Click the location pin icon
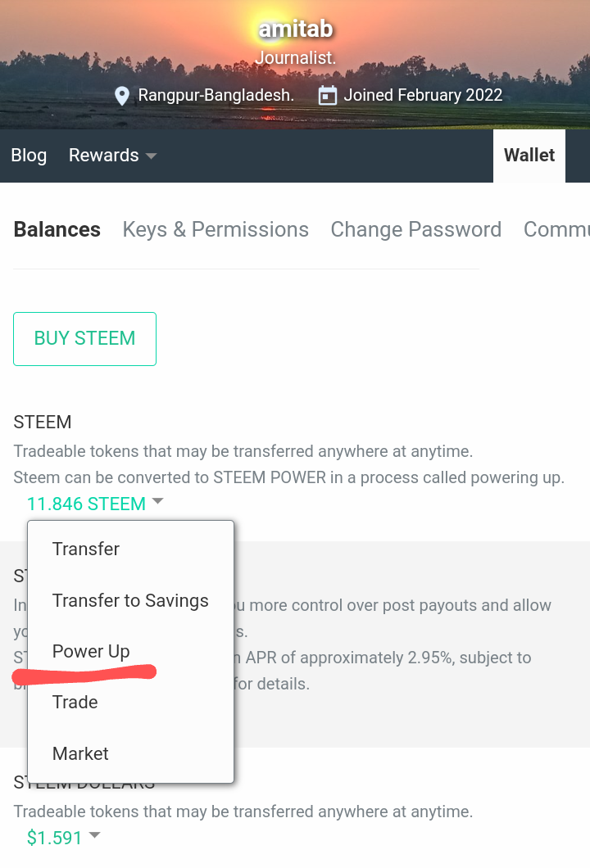Screen dimensions: 590x868 pyautogui.click(x=122, y=96)
